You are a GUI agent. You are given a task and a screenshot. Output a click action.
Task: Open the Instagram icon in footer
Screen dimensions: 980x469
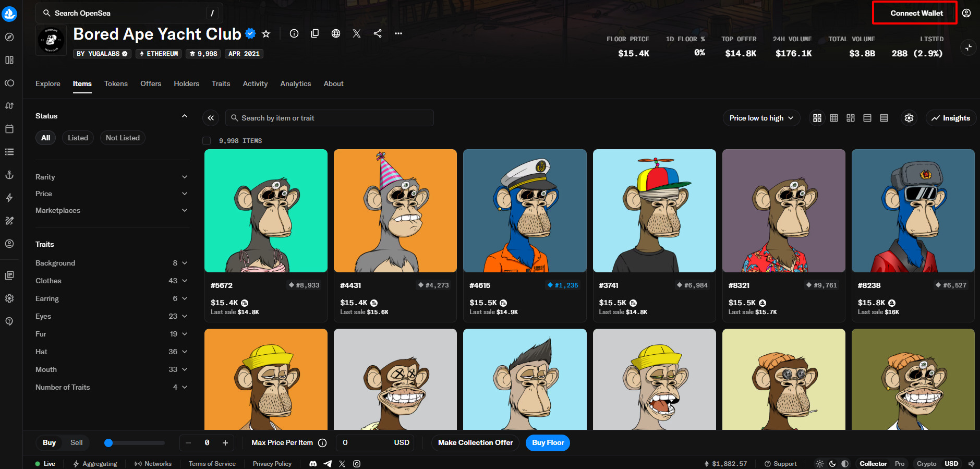coord(357,464)
